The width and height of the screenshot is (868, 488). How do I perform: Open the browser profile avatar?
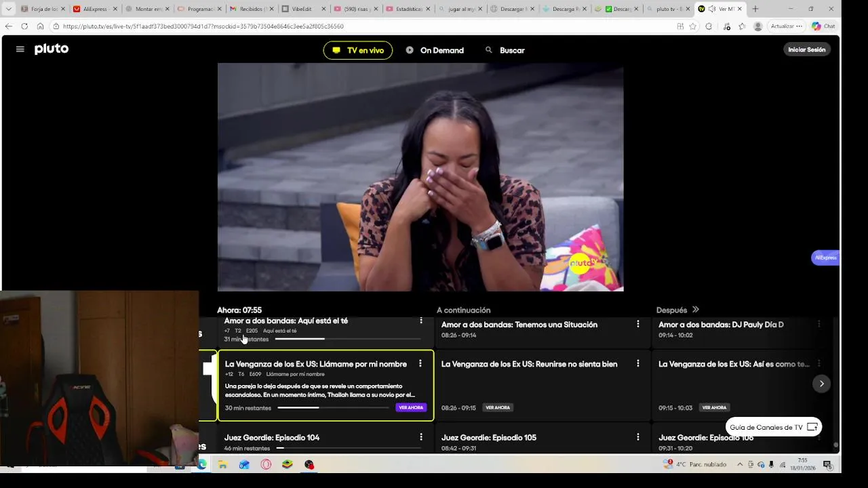pyautogui.click(x=757, y=26)
